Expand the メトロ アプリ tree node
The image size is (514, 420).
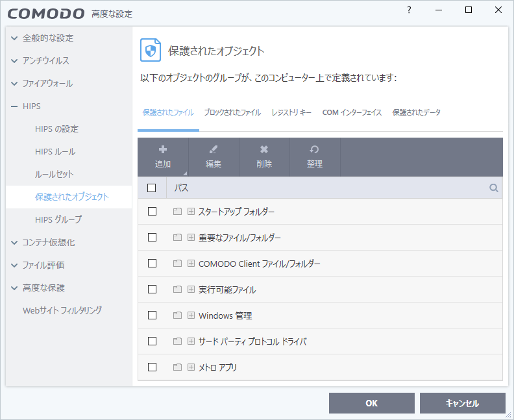[x=191, y=367]
